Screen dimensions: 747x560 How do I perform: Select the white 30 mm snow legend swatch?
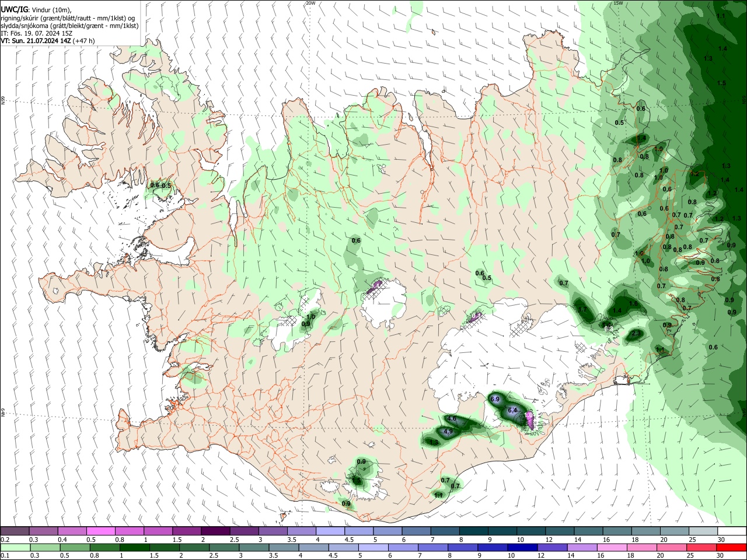(x=732, y=531)
